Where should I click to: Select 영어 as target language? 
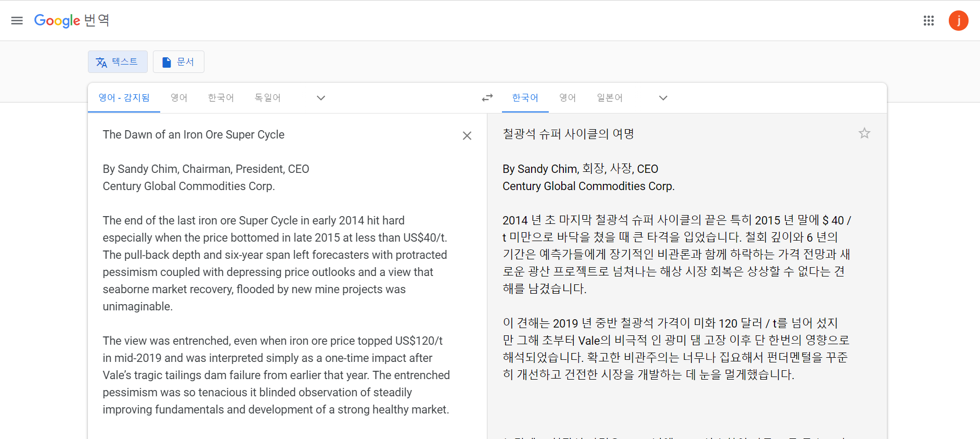568,98
